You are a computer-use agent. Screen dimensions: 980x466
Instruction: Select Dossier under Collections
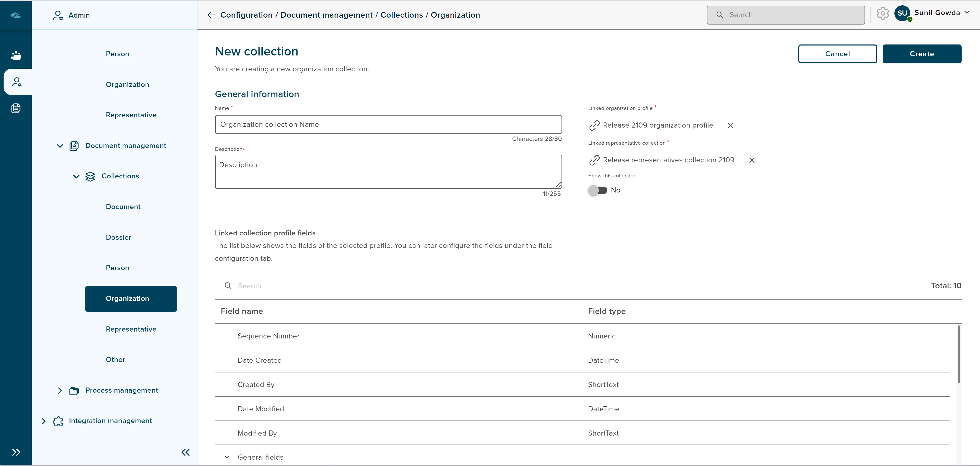pyautogui.click(x=118, y=237)
